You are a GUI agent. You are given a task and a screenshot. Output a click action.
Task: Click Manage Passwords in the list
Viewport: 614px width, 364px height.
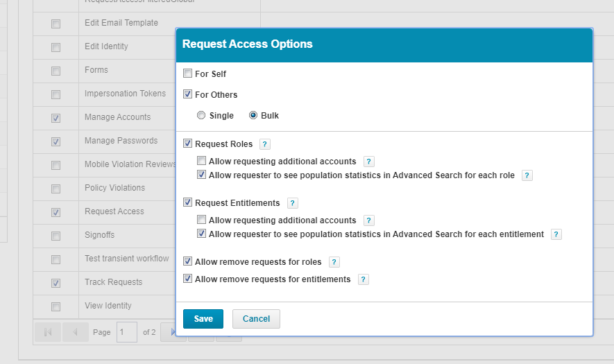click(121, 141)
